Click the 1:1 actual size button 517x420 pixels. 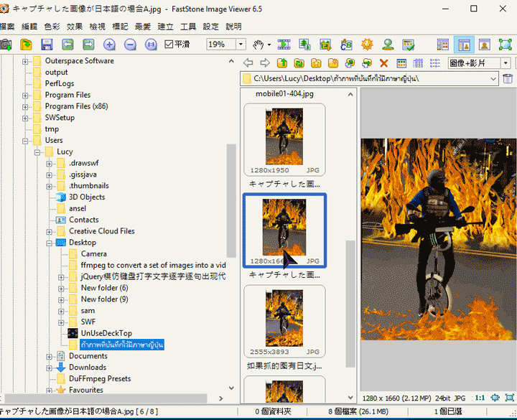click(x=479, y=397)
